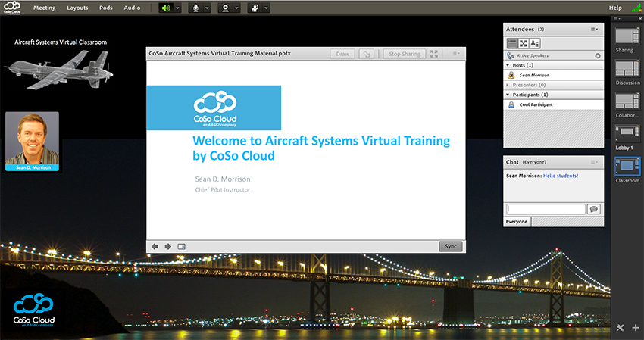Click the share pod file name title

tap(220, 53)
